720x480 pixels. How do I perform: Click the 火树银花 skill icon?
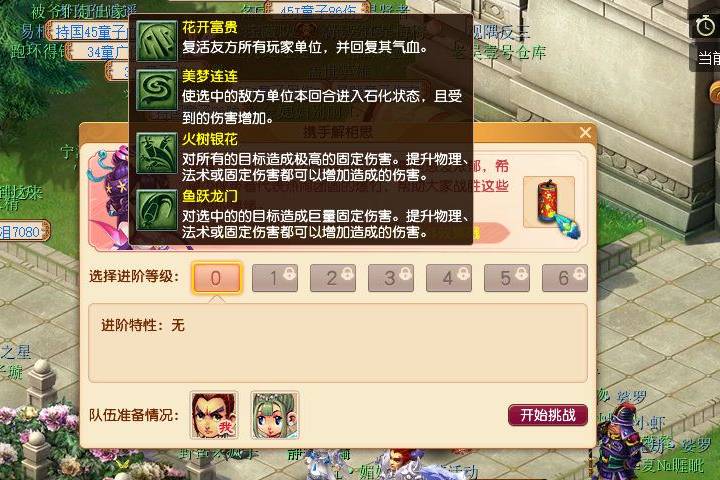pyautogui.click(x=157, y=153)
